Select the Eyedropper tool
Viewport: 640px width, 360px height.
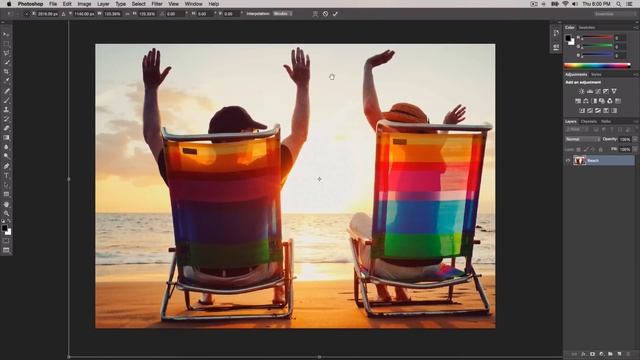[x=6, y=80]
